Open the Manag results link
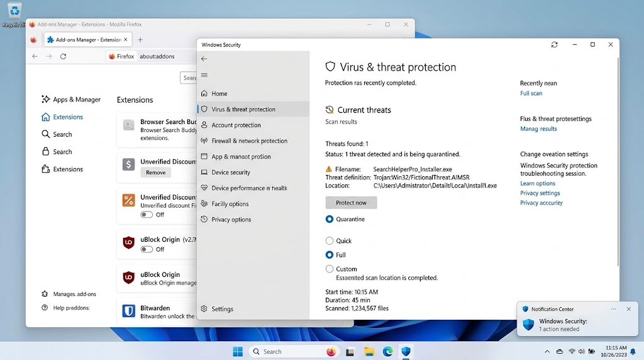This screenshot has width=644, height=360. [538, 128]
